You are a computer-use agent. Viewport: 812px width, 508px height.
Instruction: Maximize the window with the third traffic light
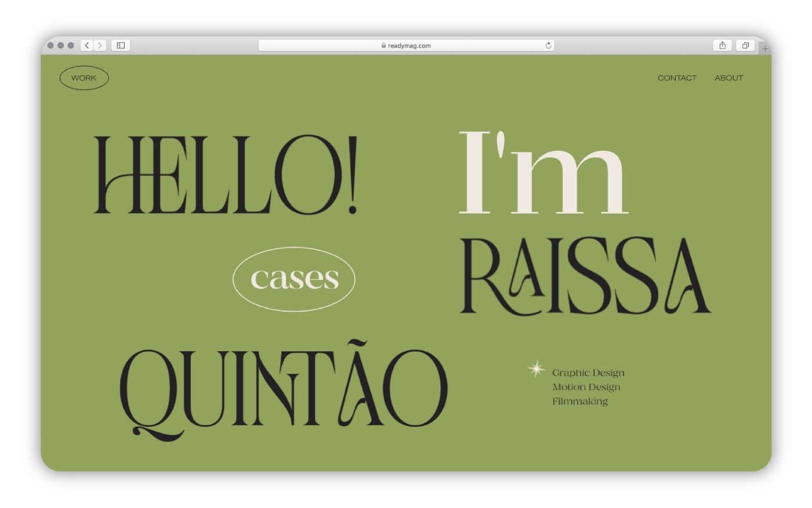[x=71, y=45]
